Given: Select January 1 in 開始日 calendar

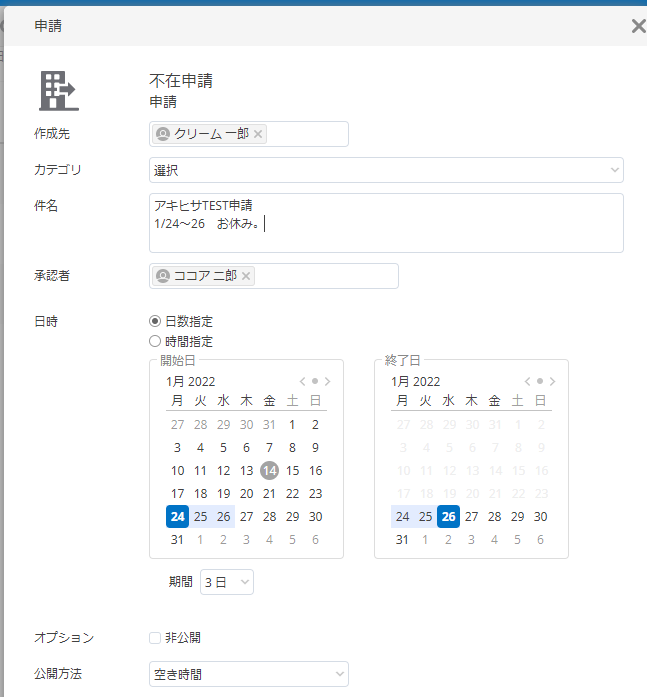Looking at the screenshot, I should (x=292, y=425).
